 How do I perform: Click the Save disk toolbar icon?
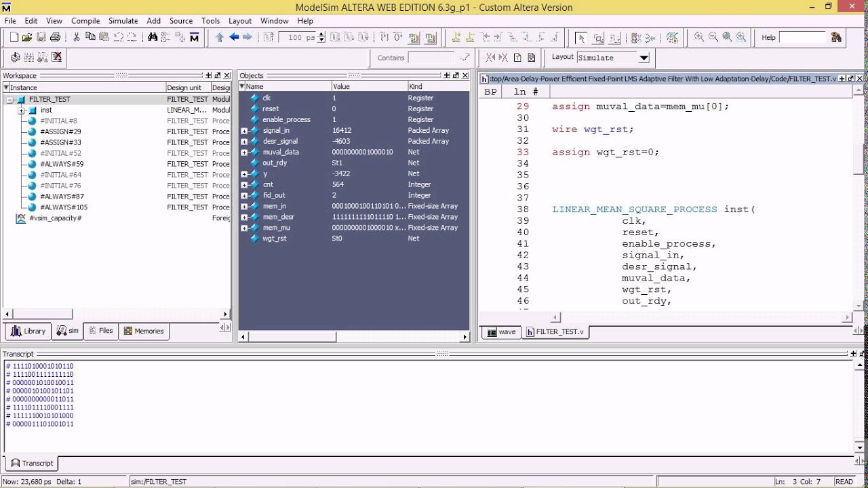[x=41, y=37]
